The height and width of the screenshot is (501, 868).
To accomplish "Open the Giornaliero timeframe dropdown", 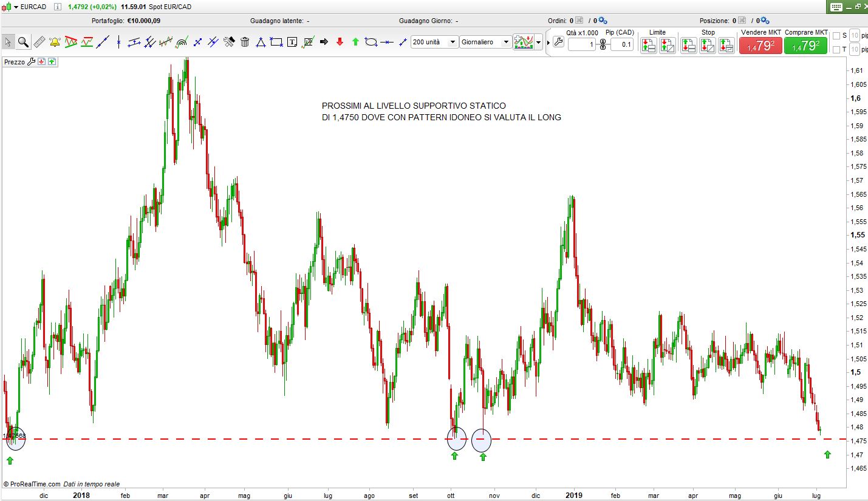I will (x=485, y=43).
